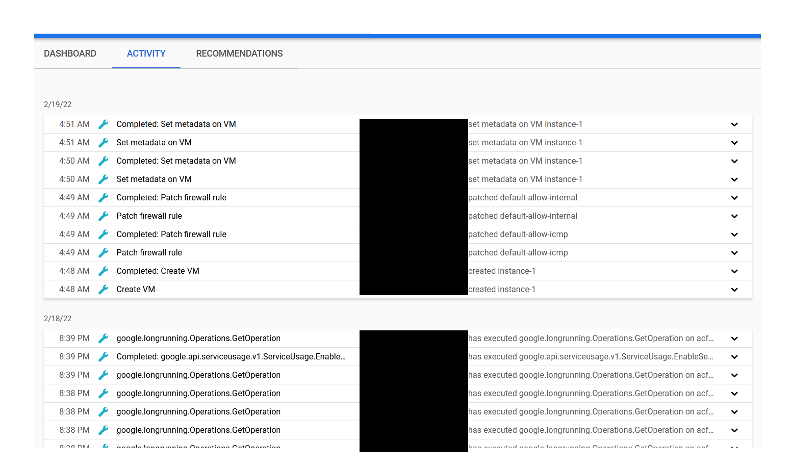Expand chevron for completed default-allow-internal patch row
The height and width of the screenshot is (470, 795).
pyautogui.click(x=734, y=198)
